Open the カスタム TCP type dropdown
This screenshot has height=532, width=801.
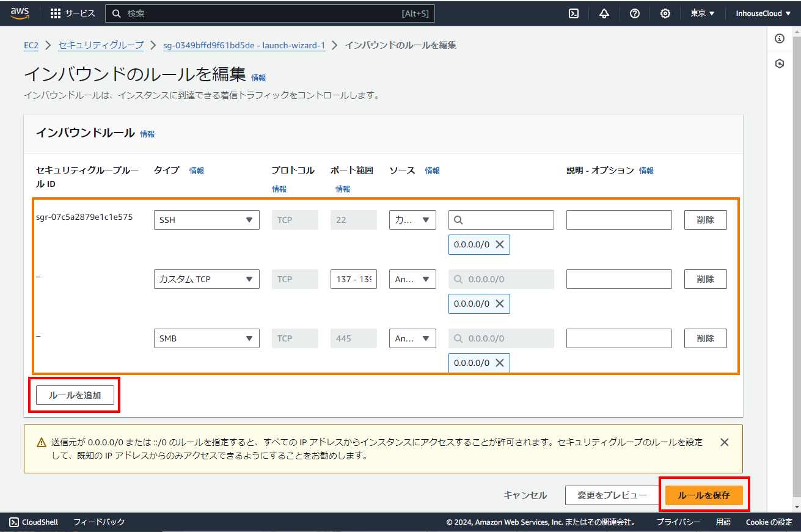point(207,279)
